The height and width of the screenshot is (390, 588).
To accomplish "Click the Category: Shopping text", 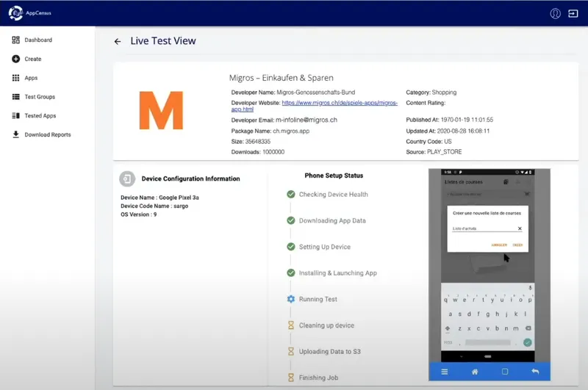I will 431,92.
